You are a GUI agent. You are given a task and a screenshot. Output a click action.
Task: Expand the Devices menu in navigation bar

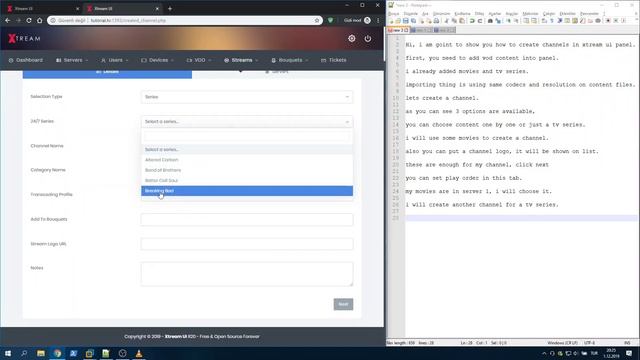point(158,60)
